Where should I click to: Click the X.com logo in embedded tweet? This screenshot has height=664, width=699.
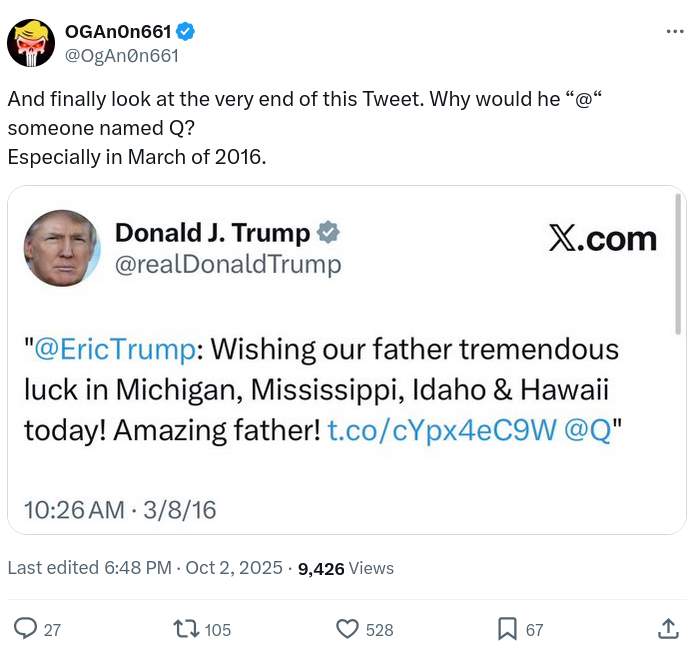point(602,239)
